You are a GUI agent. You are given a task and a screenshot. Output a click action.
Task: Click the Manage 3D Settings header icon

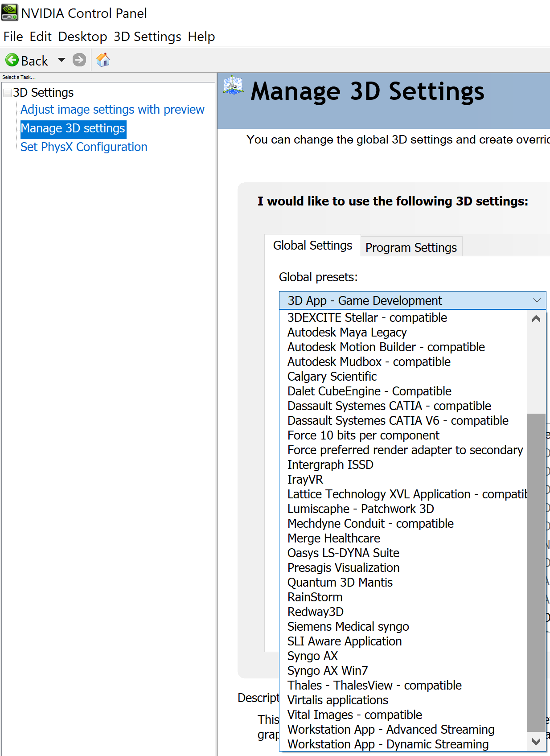tap(233, 85)
